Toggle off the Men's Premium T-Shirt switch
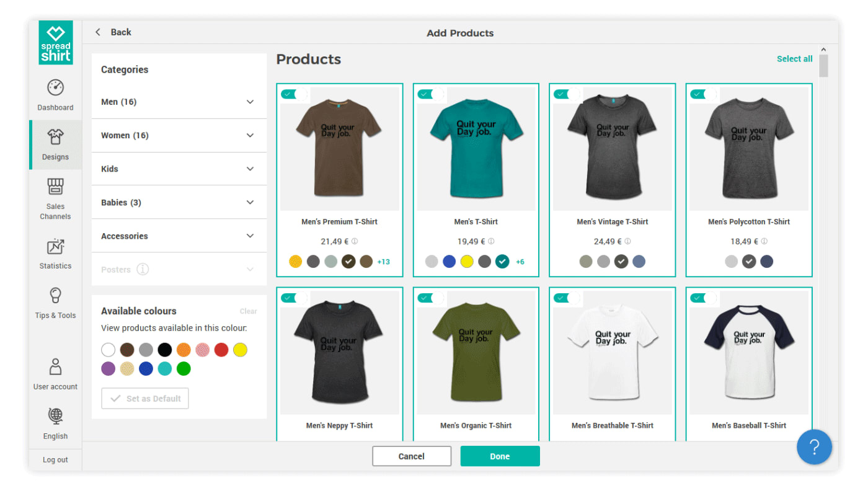 tap(294, 94)
